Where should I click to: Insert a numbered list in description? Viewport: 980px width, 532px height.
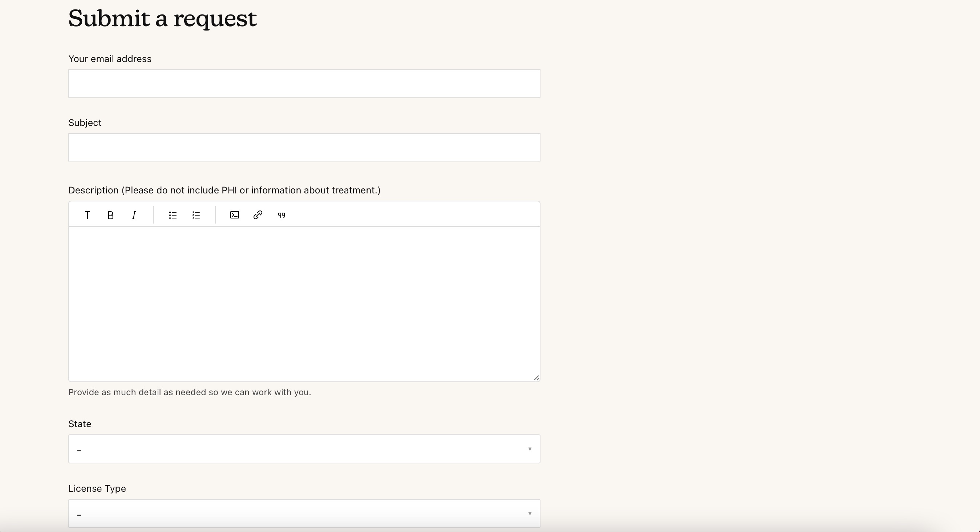[196, 215]
